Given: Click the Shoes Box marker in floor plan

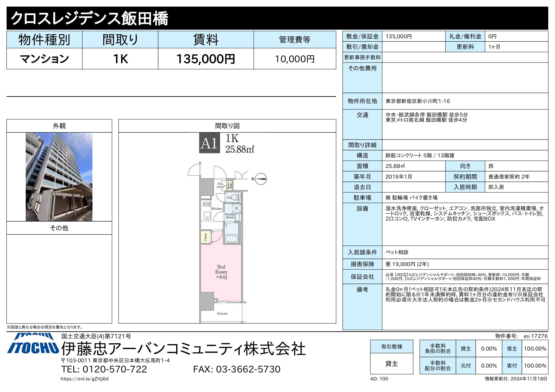Looking at the screenshot, I should click(x=229, y=185).
